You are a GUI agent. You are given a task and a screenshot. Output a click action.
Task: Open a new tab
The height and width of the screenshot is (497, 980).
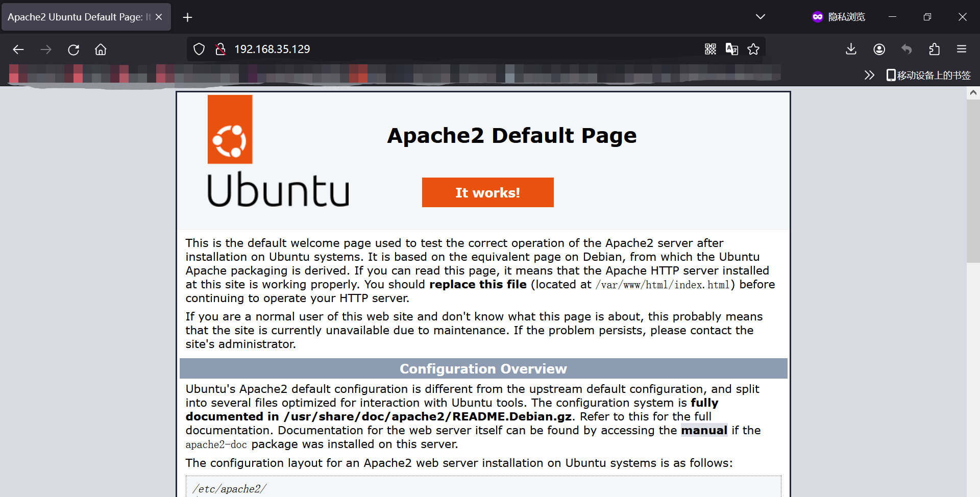(187, 17)
